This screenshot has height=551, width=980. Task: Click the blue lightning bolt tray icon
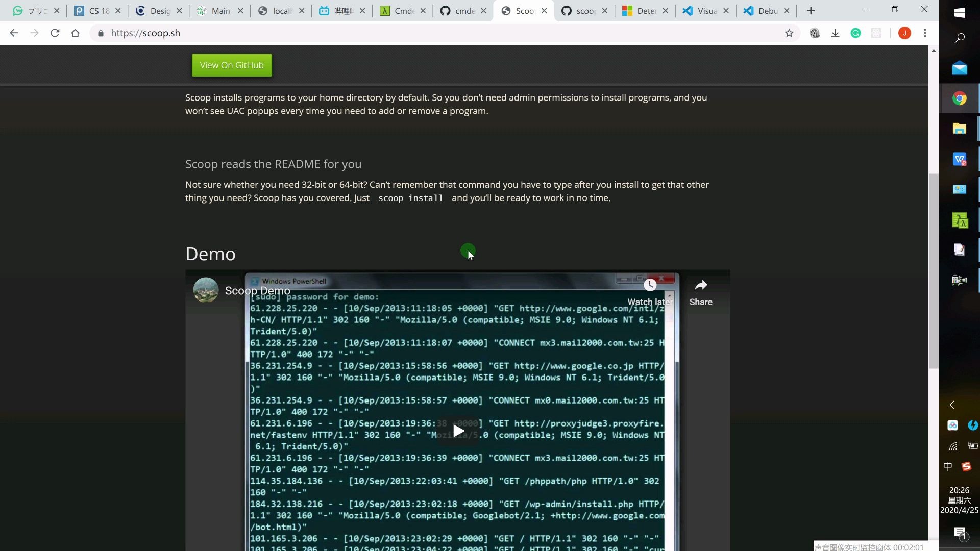tap(973, 425)
